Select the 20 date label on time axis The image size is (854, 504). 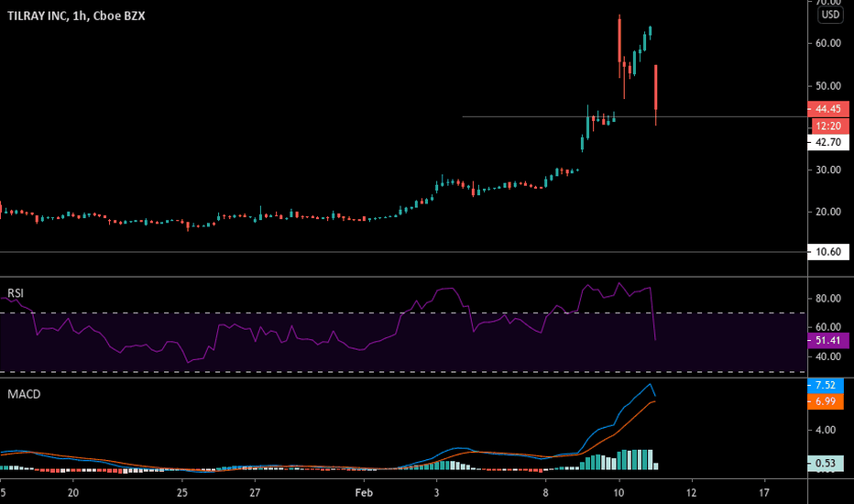coord(73,493)
